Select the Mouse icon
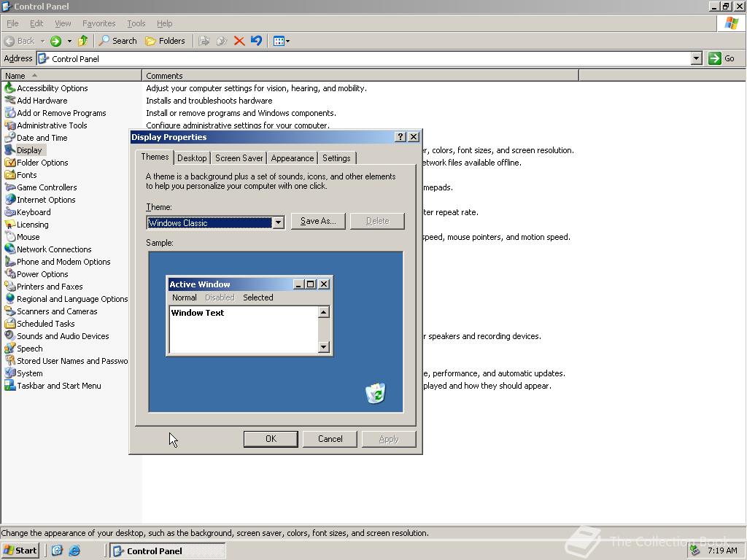 (x=10, y=237)
